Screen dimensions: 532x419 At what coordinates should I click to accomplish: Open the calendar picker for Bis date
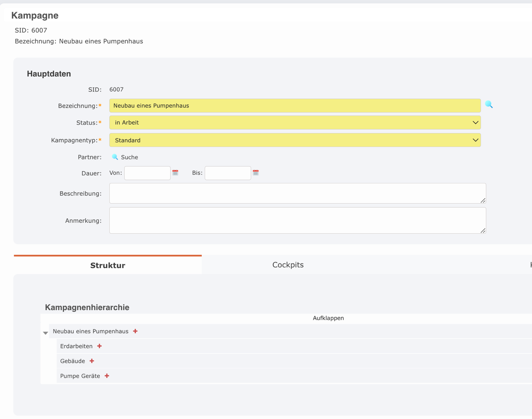[x=256, y=173]
